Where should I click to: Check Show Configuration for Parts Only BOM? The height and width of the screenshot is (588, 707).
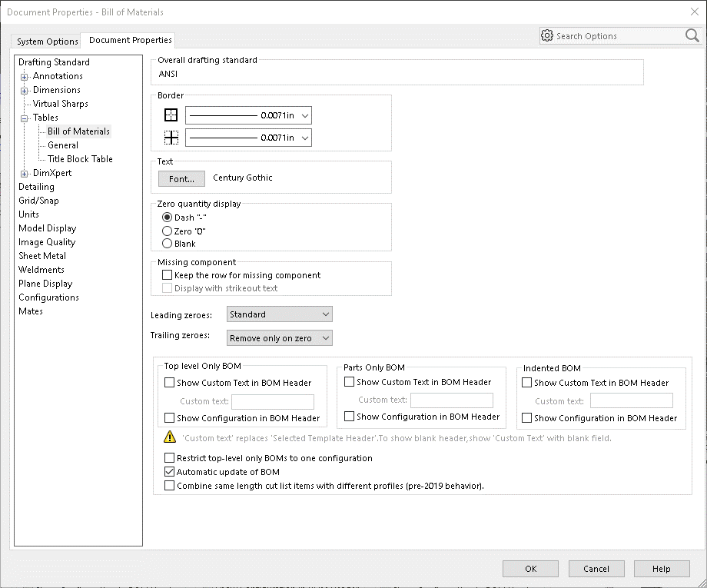pos(349,416)
